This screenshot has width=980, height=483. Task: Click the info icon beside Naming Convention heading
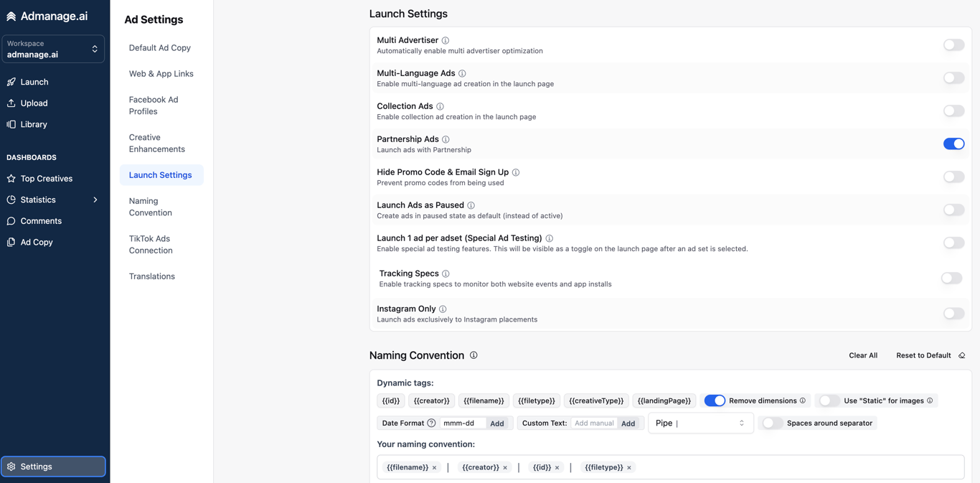tap(473, 355)
